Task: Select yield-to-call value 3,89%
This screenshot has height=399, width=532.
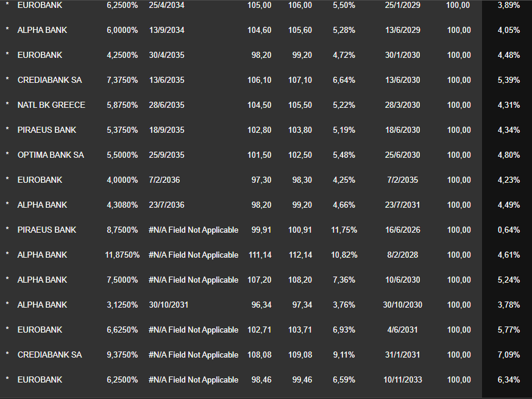Action: 509,5
